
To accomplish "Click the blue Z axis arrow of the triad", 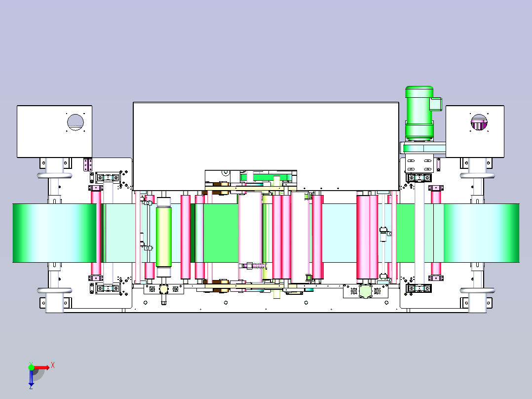I will tap(31, 379).
